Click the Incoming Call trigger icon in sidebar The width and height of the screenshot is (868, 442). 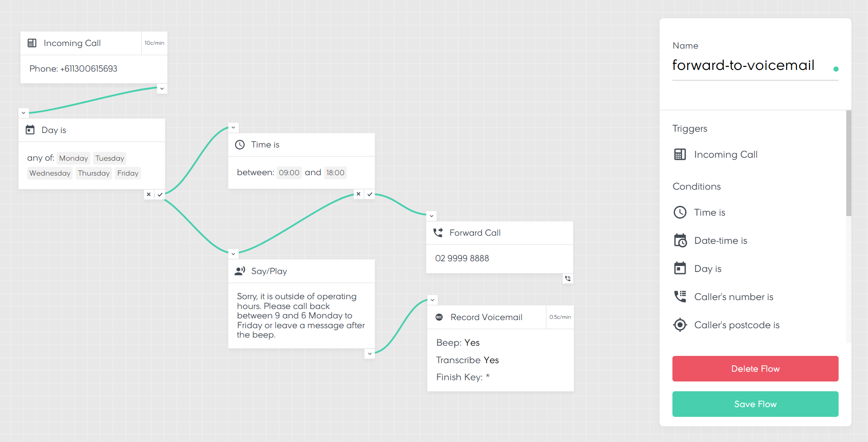(x=680, y=154)
